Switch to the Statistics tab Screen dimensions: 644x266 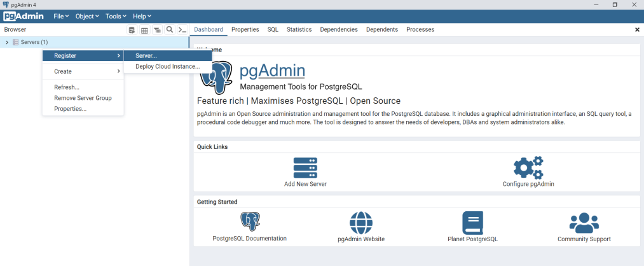coord(299,30)
